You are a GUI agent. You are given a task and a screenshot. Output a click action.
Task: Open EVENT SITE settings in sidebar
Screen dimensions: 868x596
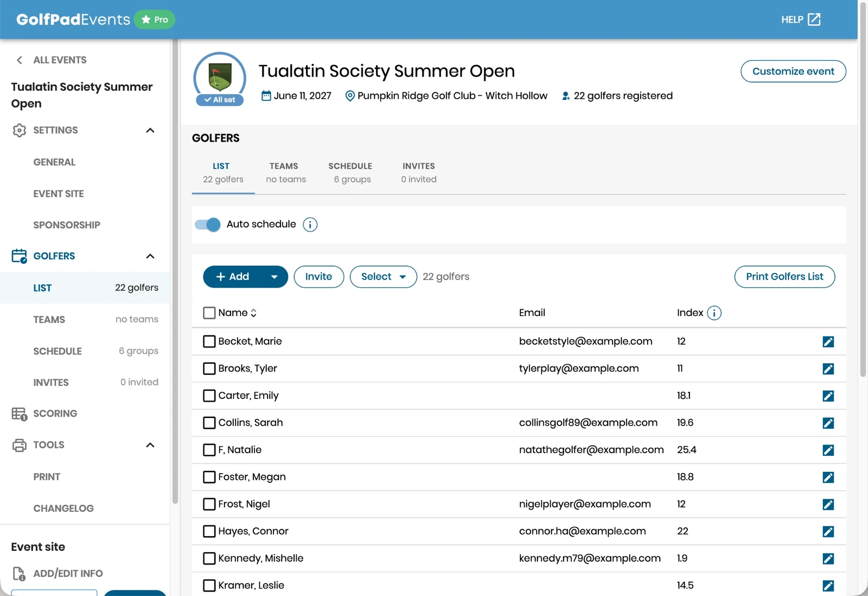(x=59, y=194)
